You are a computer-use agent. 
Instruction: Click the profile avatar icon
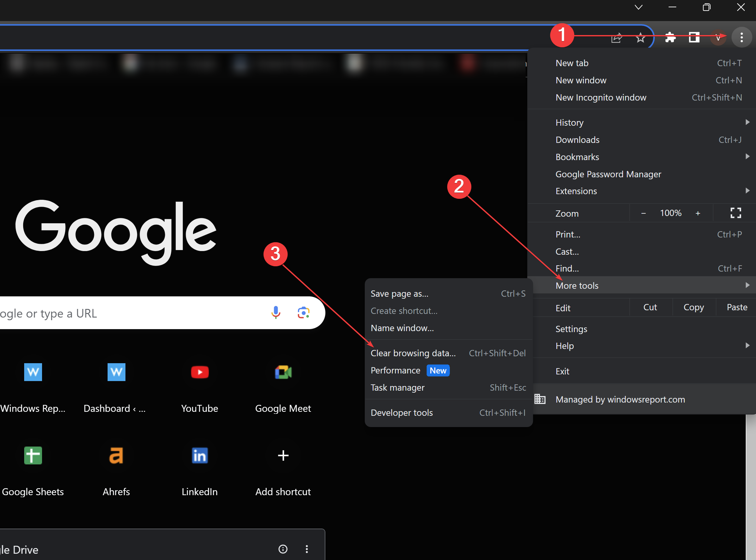718,38
